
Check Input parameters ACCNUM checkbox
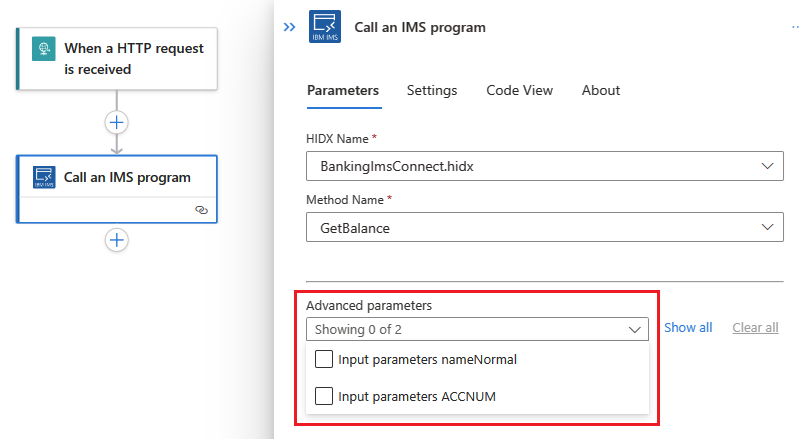(324, 396)
